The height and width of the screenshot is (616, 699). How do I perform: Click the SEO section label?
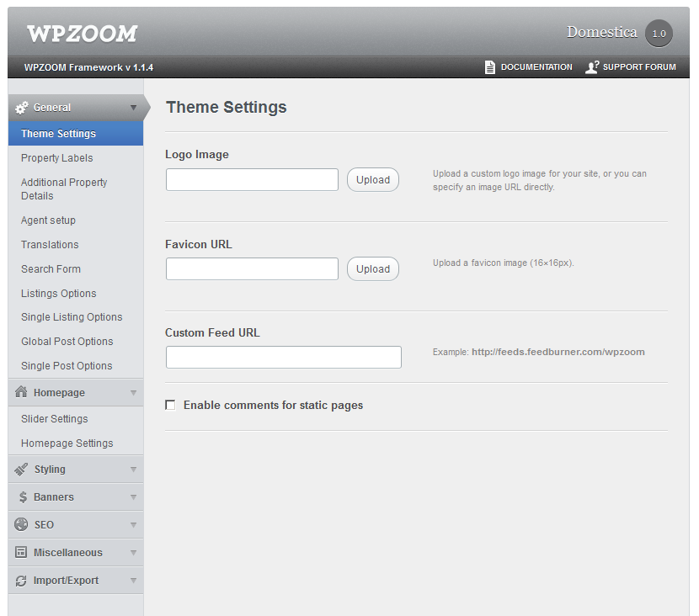click(x=44, y=525)
